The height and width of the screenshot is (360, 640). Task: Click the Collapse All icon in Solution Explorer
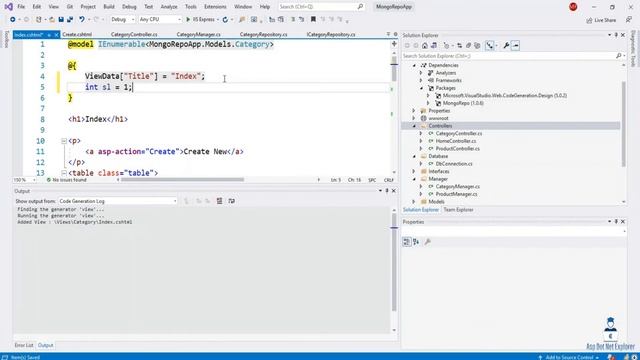[x=469, y=46]
